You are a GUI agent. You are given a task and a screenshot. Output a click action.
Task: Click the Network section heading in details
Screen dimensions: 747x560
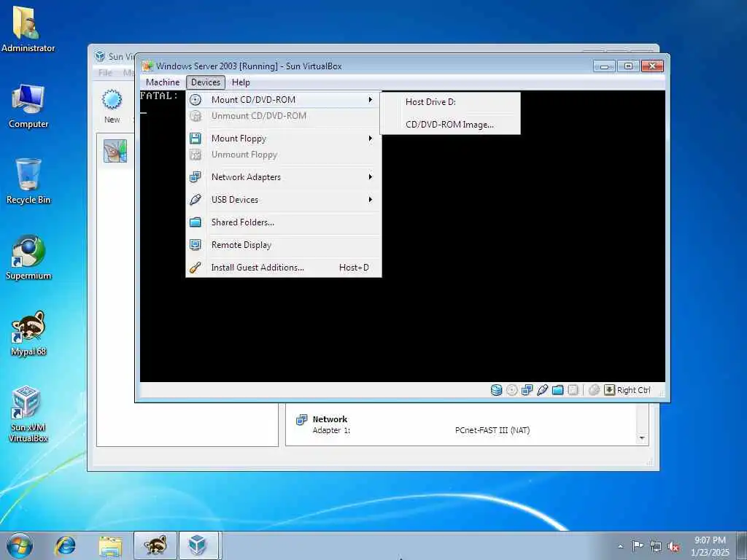click(x=330, y=419)
